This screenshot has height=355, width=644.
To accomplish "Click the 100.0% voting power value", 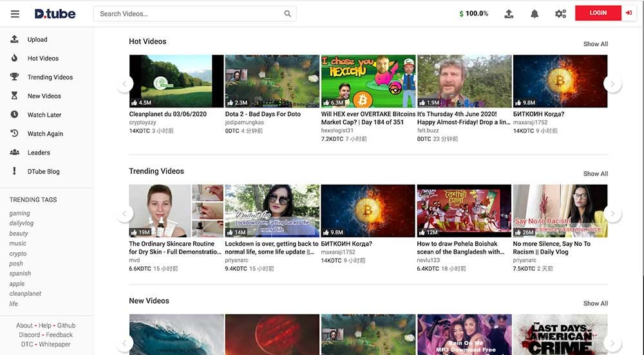I will [x=477, y=14].
